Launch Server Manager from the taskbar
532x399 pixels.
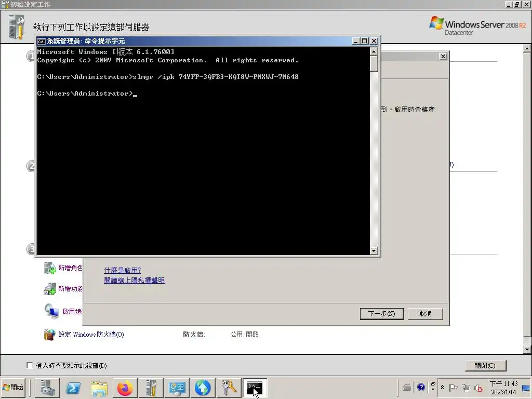pos(47,388)
